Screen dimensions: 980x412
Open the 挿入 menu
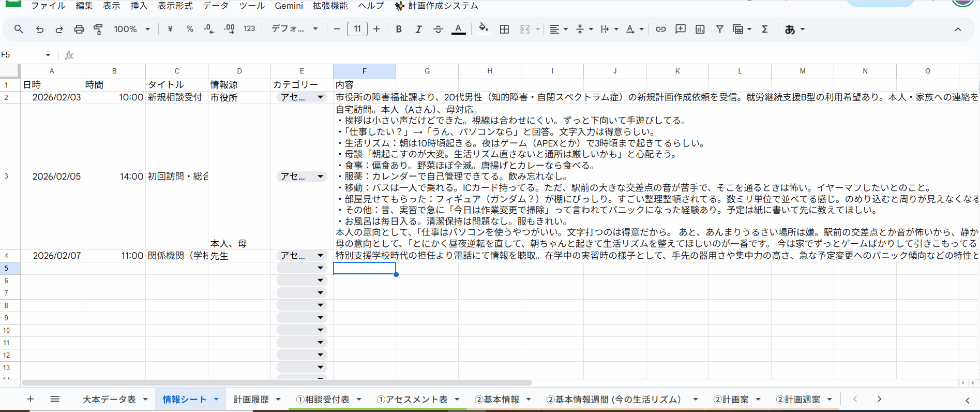(139, 6)
